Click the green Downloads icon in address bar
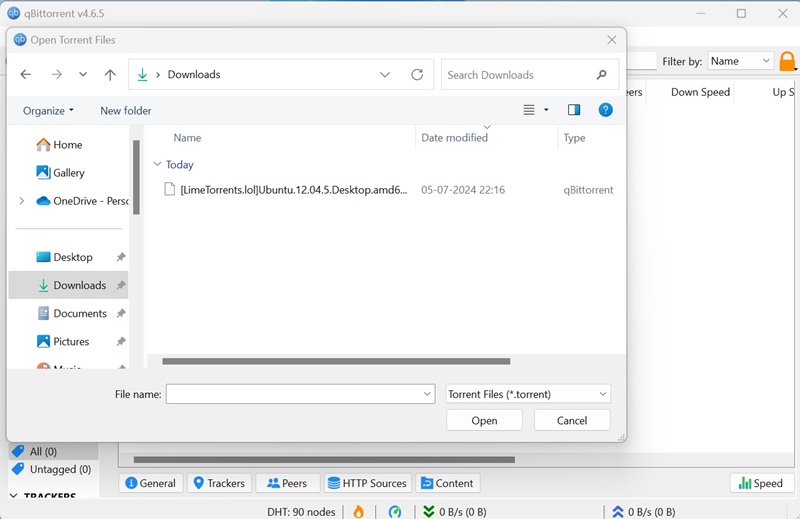Image resolution: width=800 pixels, height=519 pixels. 142,75
